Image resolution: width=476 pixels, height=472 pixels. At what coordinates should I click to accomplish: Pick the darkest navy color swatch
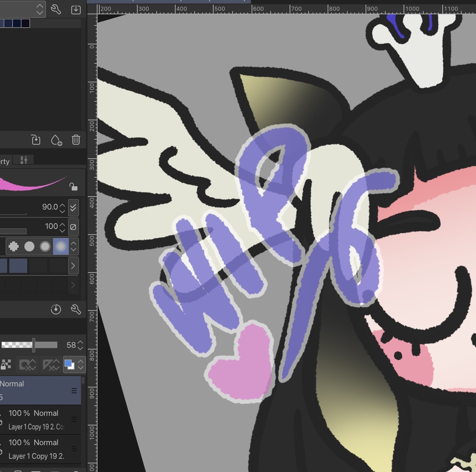click(25, 24)
